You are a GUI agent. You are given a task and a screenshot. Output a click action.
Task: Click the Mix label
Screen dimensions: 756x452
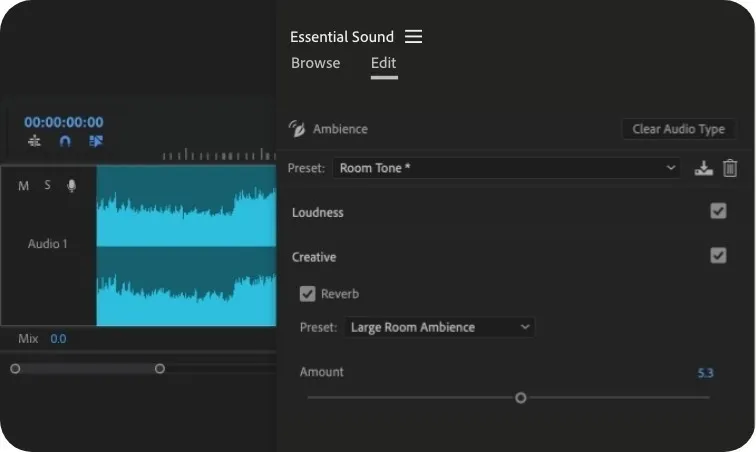[x=28, y=339]
